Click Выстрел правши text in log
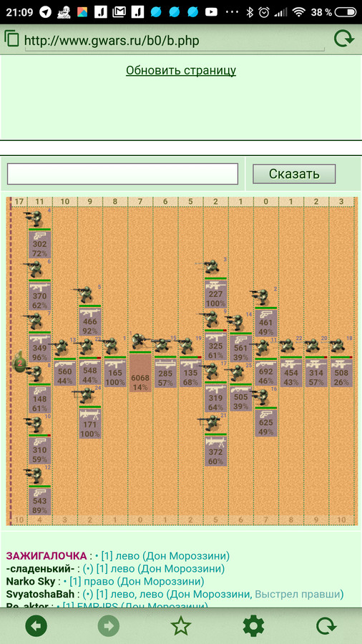This screenshot has width=362, height=644. coord(299,595)
